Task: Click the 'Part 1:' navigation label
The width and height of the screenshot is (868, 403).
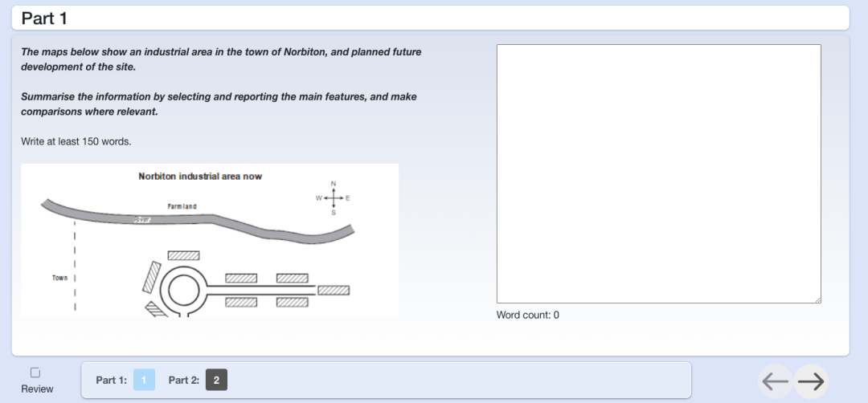Action: coord(111,380)
